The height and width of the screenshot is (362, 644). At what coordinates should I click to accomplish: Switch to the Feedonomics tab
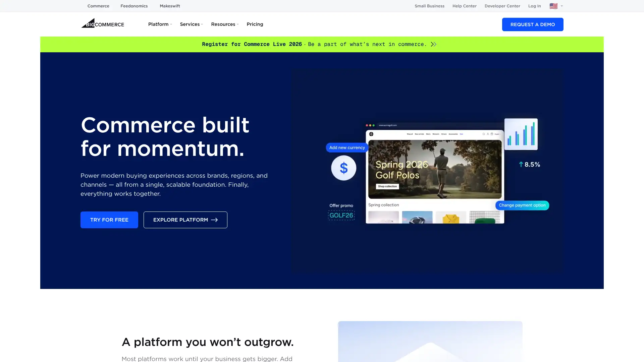pos(134,6)
